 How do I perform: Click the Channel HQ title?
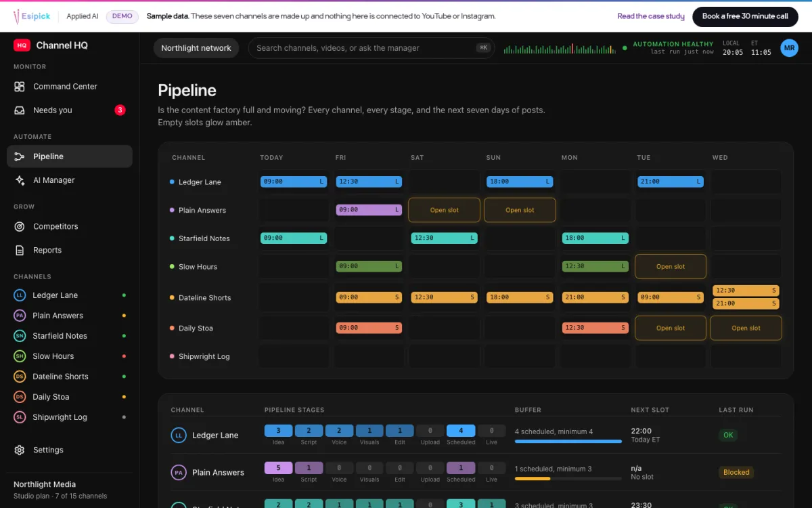(x=62, y=45)
